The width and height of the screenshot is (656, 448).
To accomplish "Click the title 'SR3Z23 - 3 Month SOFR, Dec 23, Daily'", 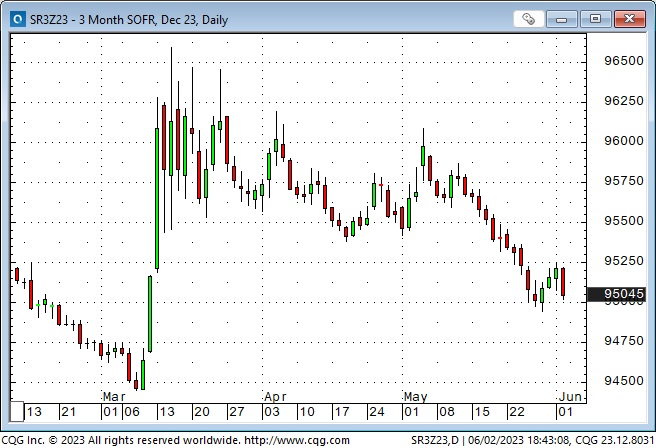I will [129, 20].
